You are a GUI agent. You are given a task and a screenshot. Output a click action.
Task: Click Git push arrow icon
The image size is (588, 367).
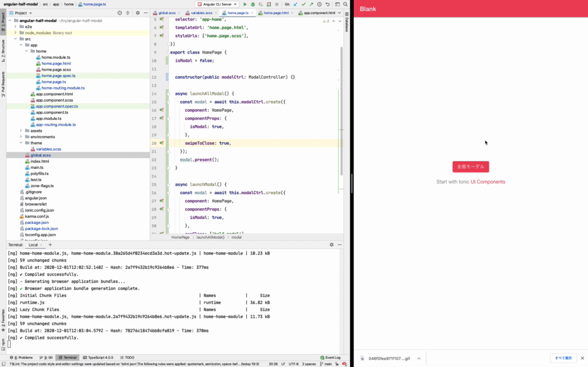click(311, 5)
